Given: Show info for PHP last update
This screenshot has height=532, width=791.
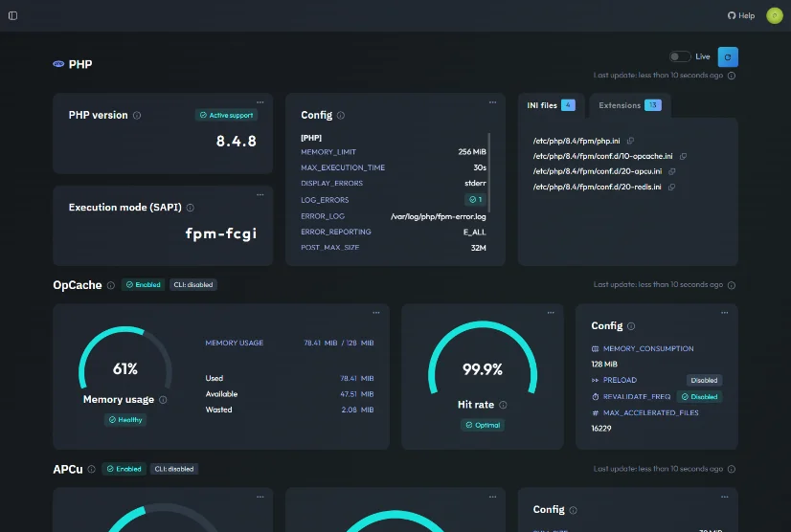Looking at the screenshot, I should 732,76.
